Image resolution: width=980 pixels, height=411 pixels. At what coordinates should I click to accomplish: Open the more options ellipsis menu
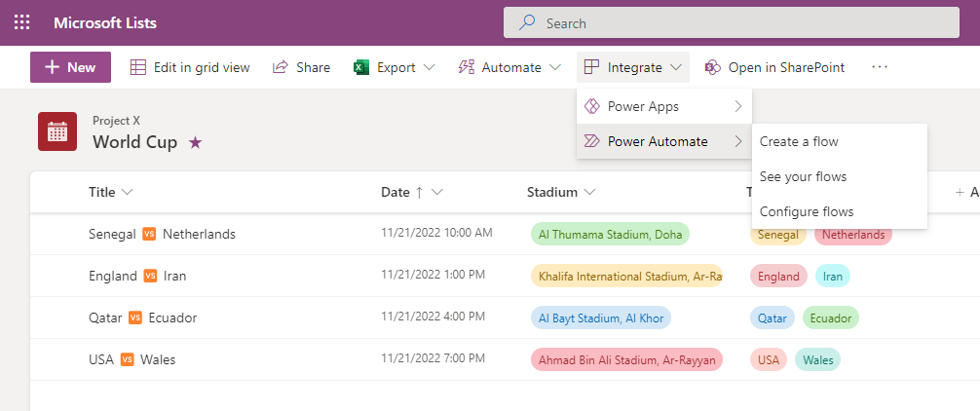tap(880, 67)
